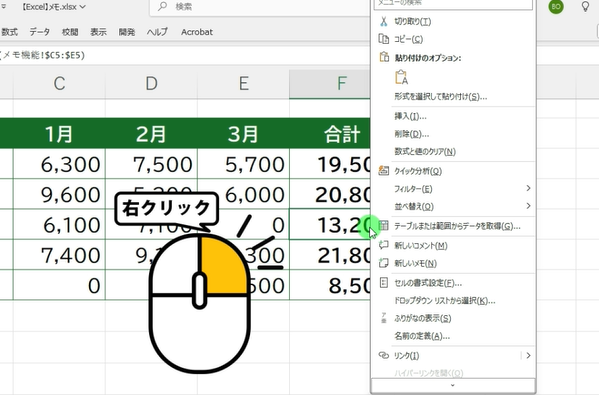
Task: Click the 検索 search box
Action: click(260, 7)
